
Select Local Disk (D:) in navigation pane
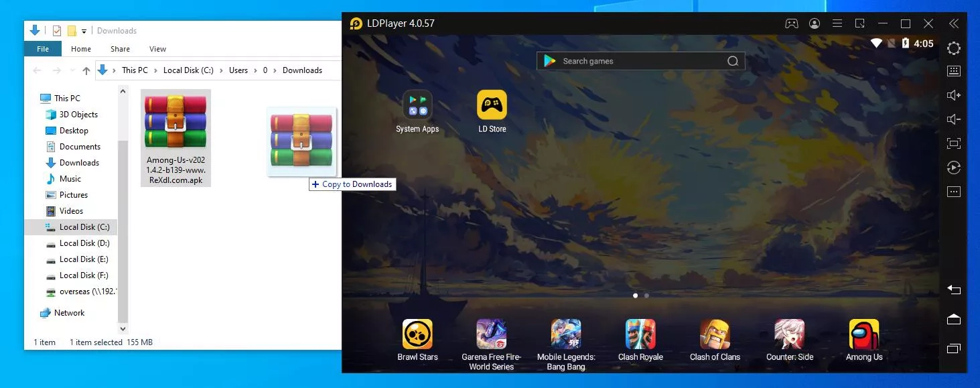pos(84,243)
